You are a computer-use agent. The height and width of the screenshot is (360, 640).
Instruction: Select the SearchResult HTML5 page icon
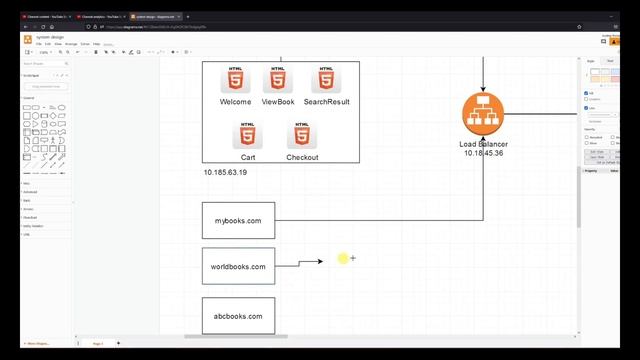[326, 79]
